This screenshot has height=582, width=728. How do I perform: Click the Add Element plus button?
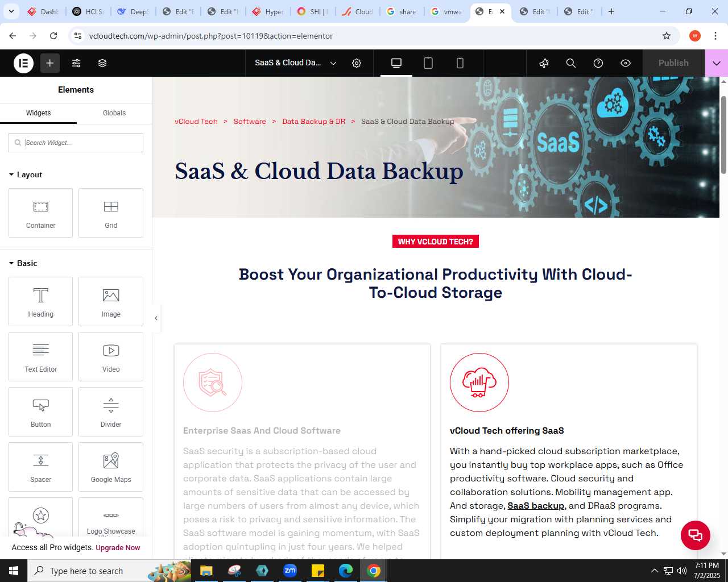pos(50,63)
